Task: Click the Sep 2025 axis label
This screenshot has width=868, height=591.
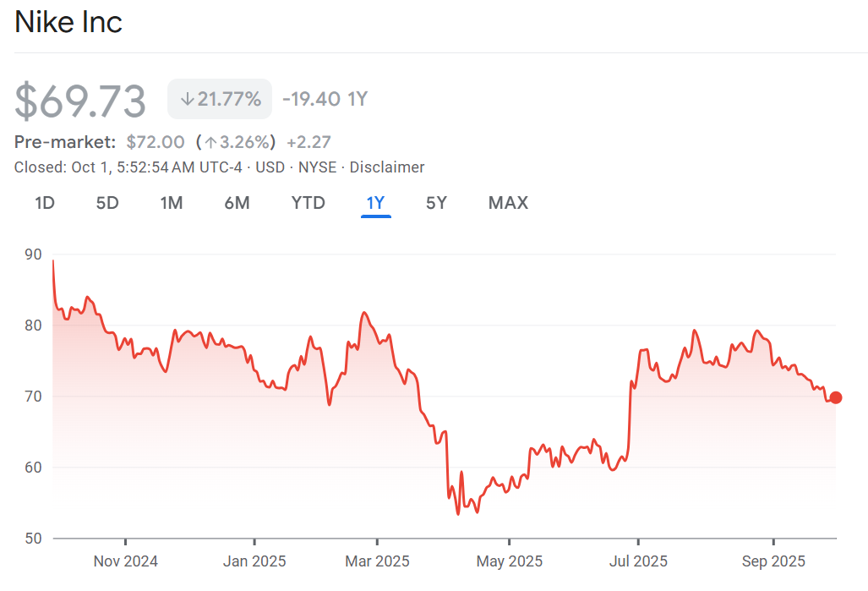Action: (774, 561)
